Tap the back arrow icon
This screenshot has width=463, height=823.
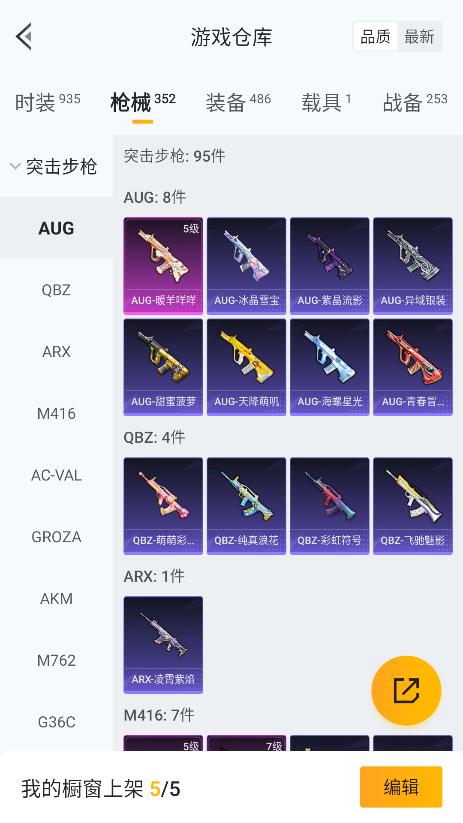pos(24,37)
